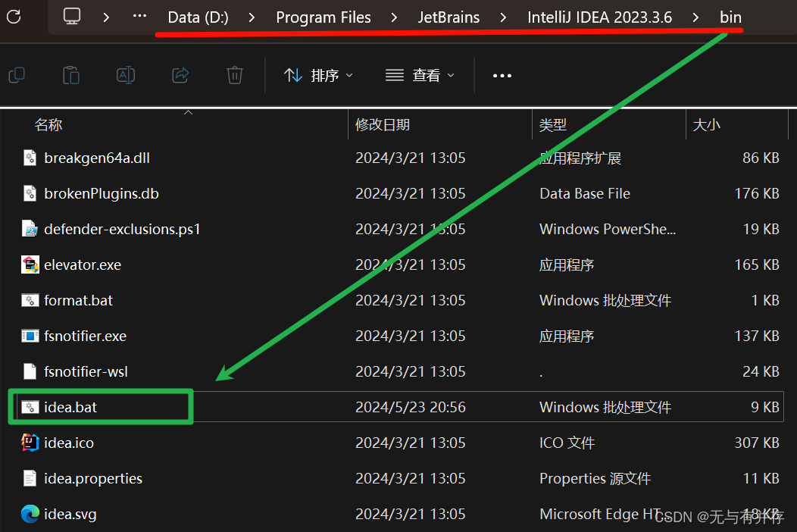Select the breakgen64a.dll file name

(x=97, y=158)
